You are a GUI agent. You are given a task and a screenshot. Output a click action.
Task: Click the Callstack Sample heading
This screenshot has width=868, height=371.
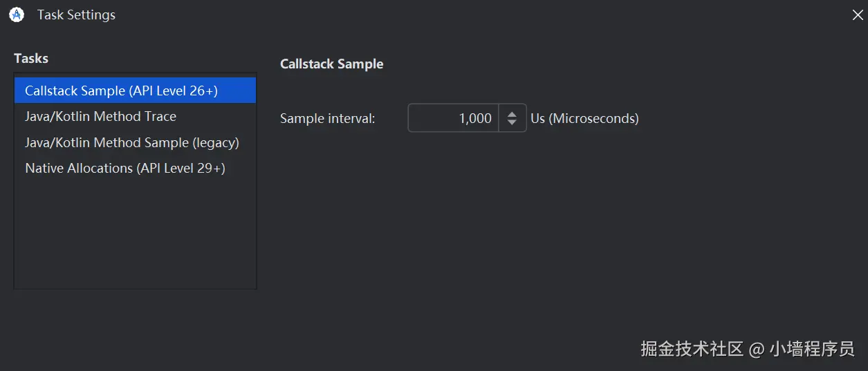(x=331, y=64)
